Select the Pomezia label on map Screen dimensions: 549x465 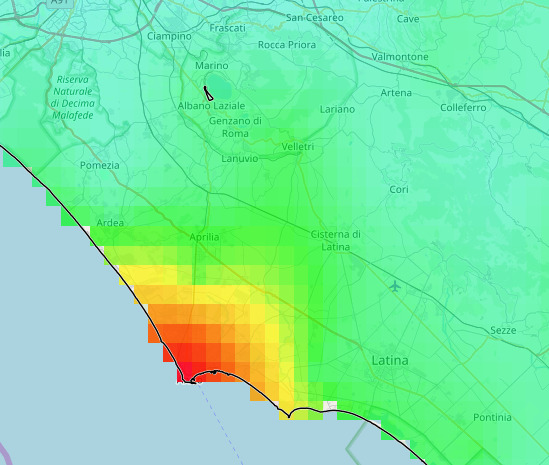[x=100, y=165]
